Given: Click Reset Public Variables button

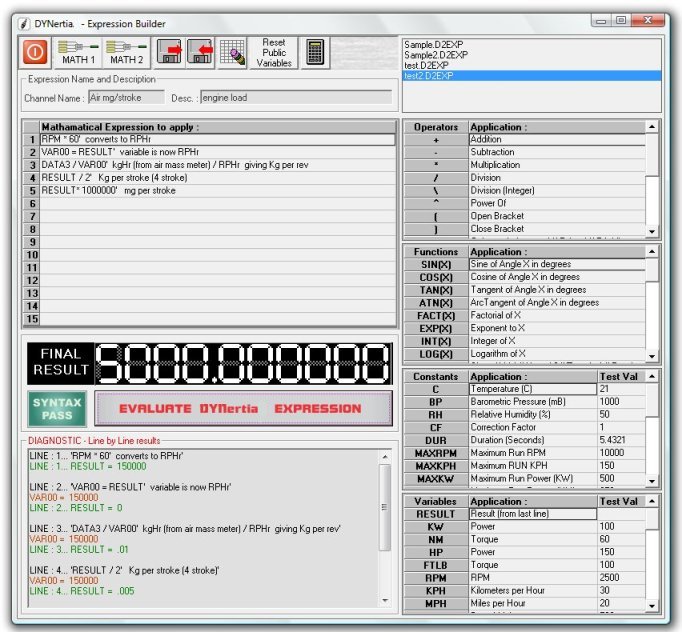Looking at the screenshot, I should click(274, 53).
